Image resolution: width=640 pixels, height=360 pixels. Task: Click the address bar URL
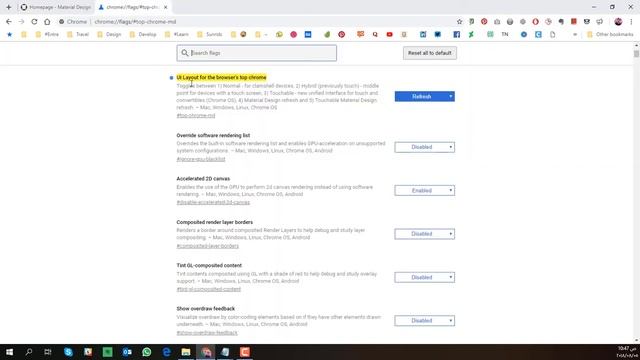[x=135, y=22]
